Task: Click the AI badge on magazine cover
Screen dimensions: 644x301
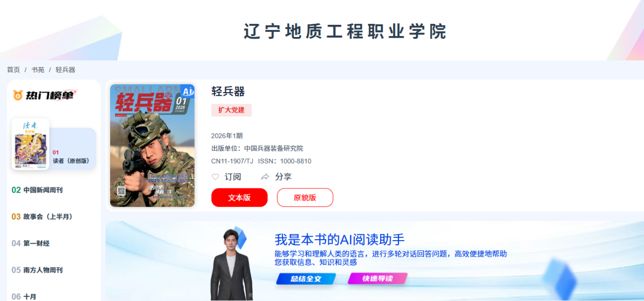Action: click(188, 91)
